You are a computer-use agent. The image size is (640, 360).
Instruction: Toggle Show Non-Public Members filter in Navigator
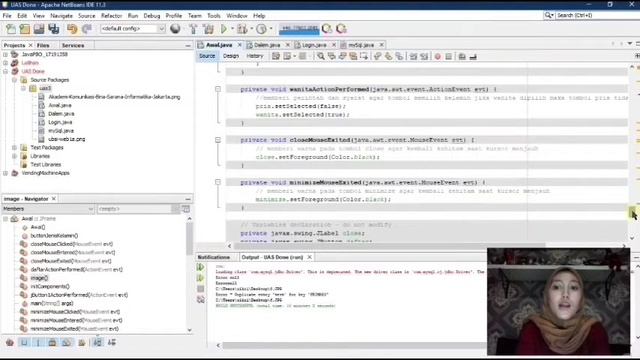(52, 342)
